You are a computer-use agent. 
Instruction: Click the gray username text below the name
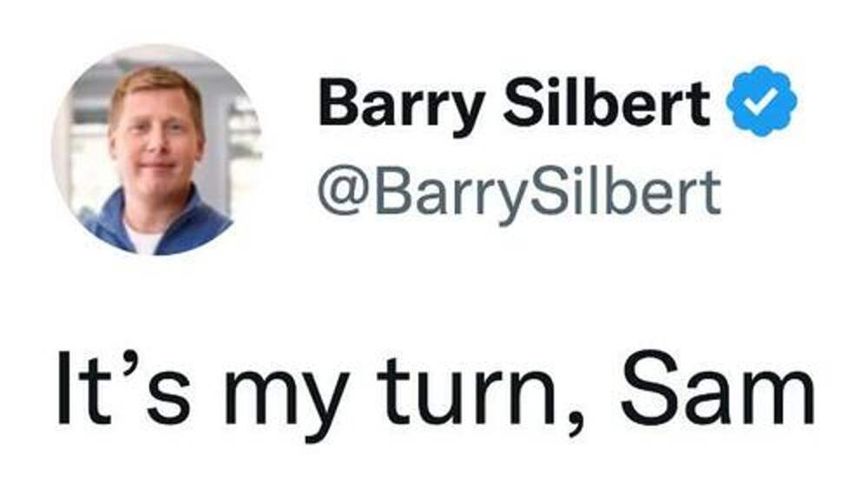(519, 194)
